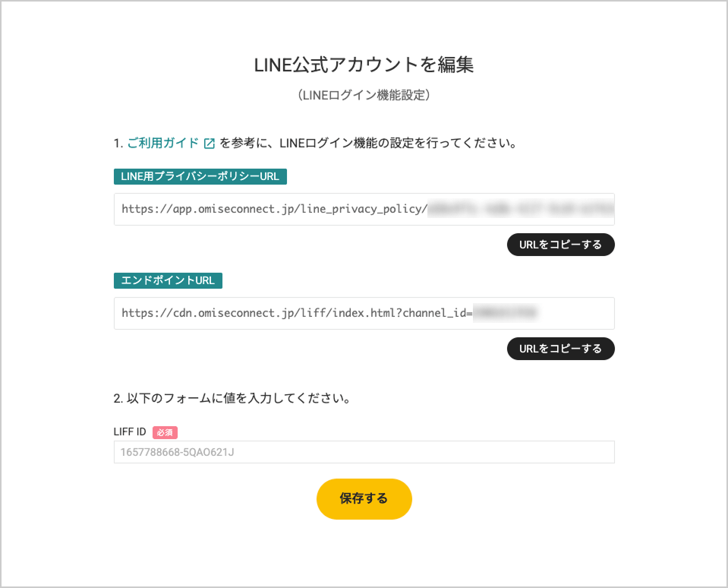Click the yellow 保存する button
Image resolution: width=728 pixels, height=588 pixels.
[x=364, y=499]
